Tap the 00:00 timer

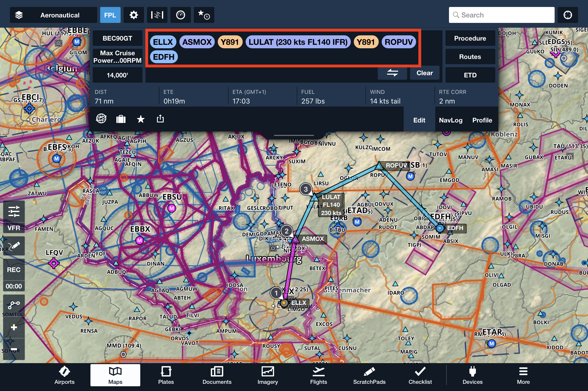[x=14, y=286]
